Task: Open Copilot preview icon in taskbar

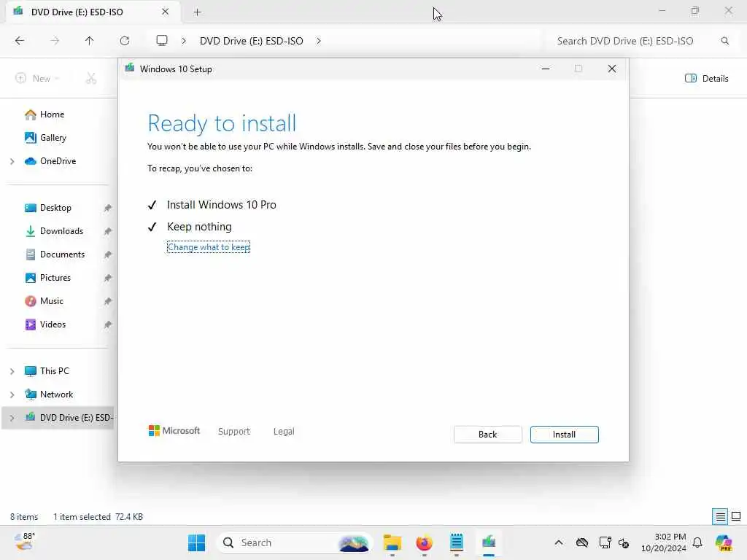Action: 724,542
